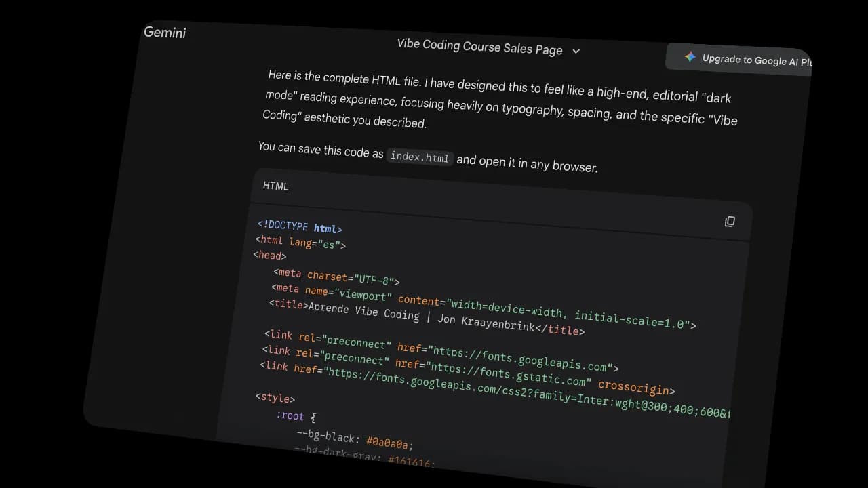This screenshot has width=868, height=488.
Task: Click the --bg-black: #0a0a0a line
Action: tap(354, 439)
